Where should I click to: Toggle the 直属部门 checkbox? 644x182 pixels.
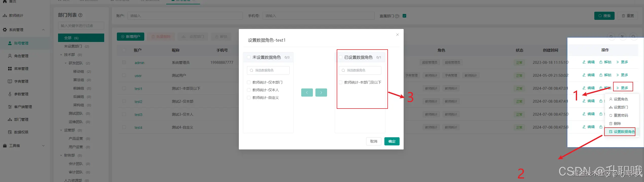404,16
